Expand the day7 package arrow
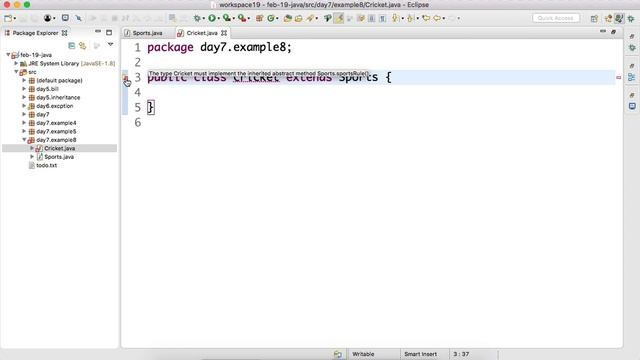Screen dimensions: 640x360 pyautogui.click(x=24, y=114)
